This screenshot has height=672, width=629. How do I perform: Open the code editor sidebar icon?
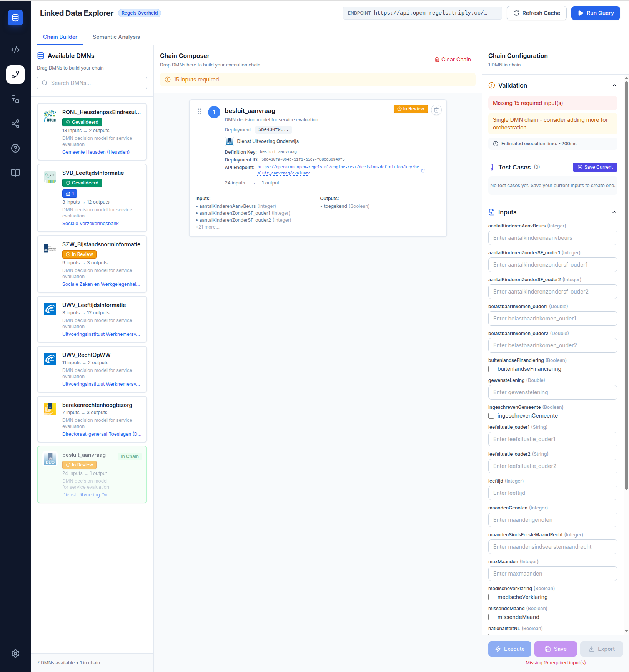(x=15, y=50)
